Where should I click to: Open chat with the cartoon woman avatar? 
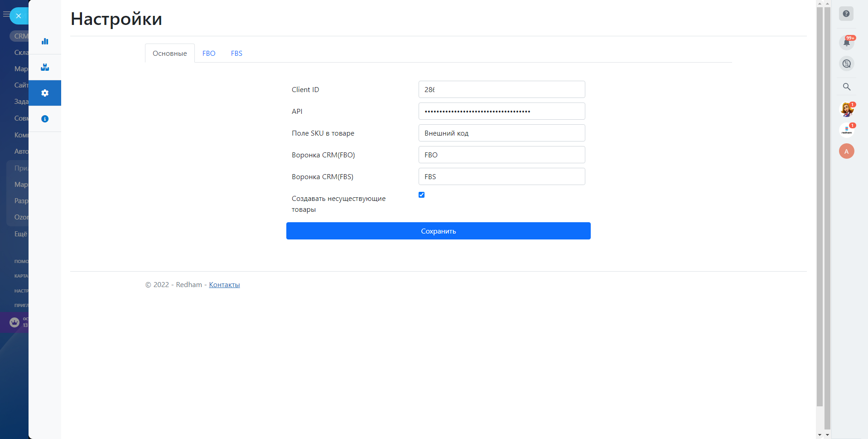(846, 109)
